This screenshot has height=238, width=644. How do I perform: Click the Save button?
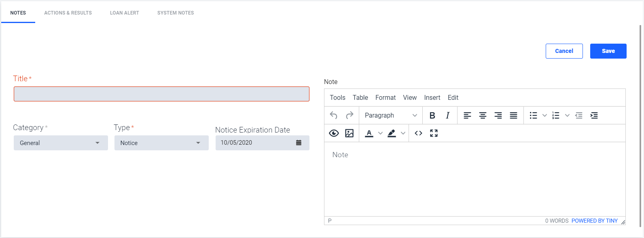click(608, 51)
